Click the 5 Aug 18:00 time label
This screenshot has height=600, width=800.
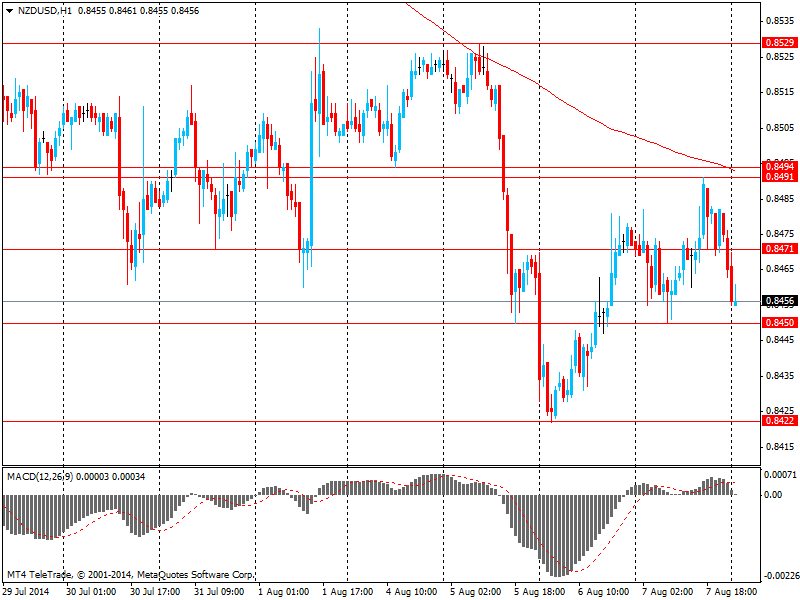541,592
